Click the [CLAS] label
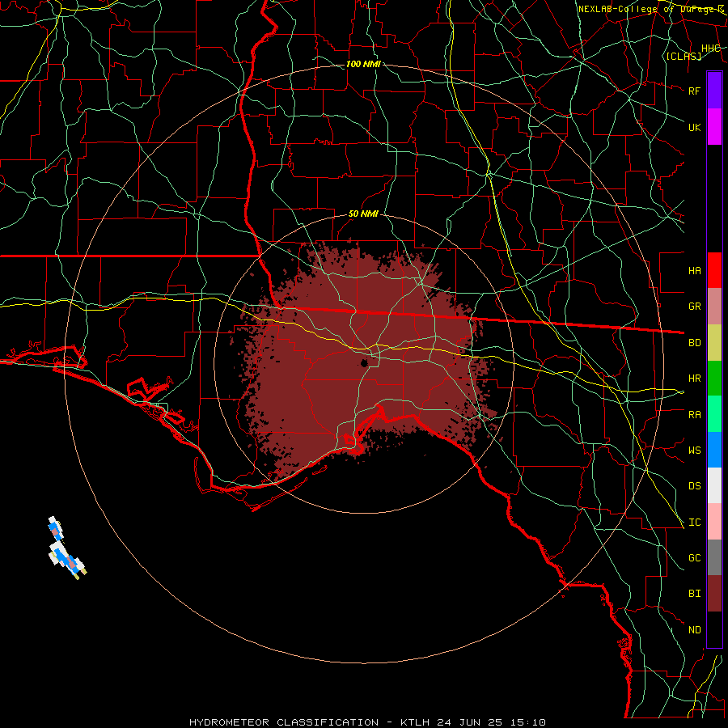Viewport: 728px width, 728px height. tap(684, 57)
